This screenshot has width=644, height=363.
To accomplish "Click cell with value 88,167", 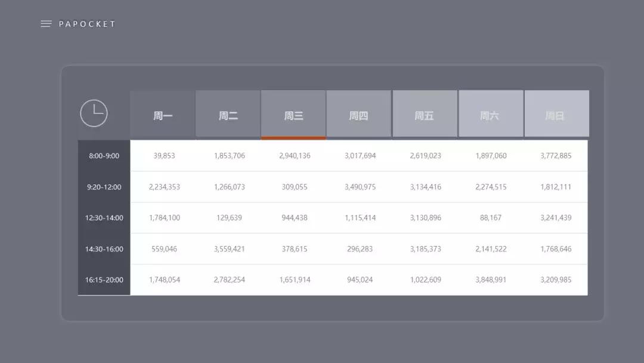I will (491, 218).
